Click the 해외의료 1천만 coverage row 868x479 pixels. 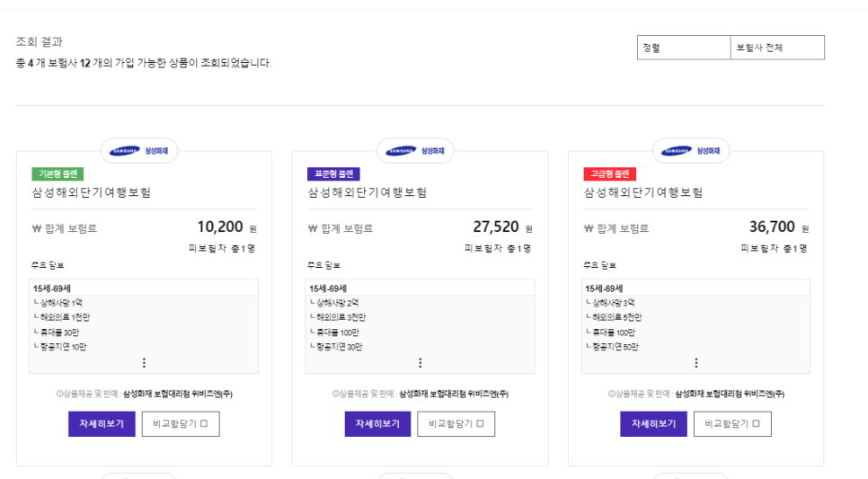point(62,317)
